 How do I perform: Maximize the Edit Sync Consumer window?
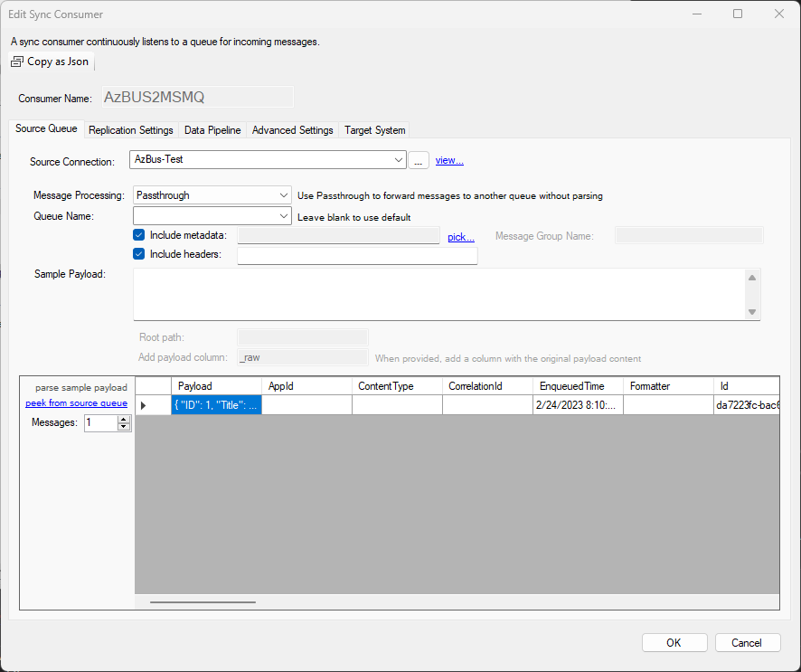pyautogui.click(x=738, y=14)
